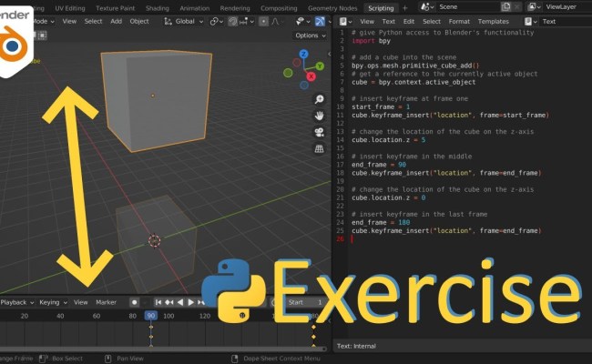The width and height of the screenshot is (592, 364).
Task: Toggle the auto keying record button
Action: point(134,302)
